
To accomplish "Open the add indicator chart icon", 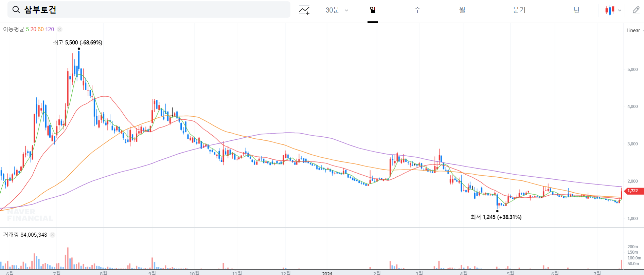I will pyautogui.click(x=304, y=10).
